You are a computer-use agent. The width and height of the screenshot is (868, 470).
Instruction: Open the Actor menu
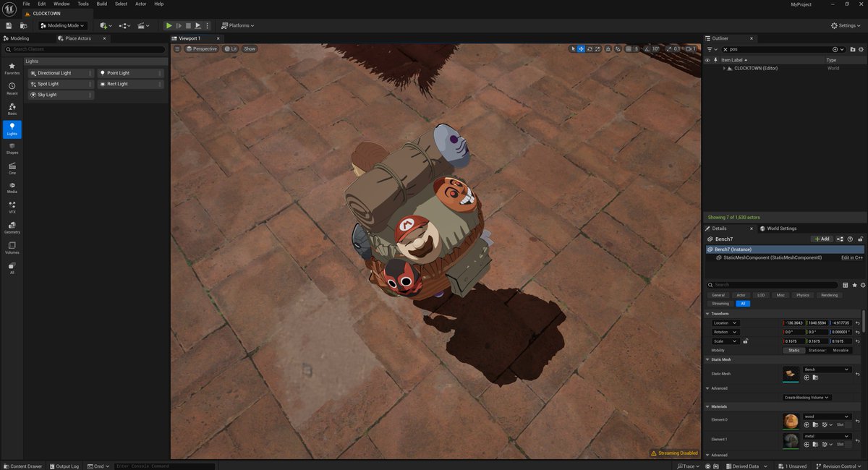(140, 4)
